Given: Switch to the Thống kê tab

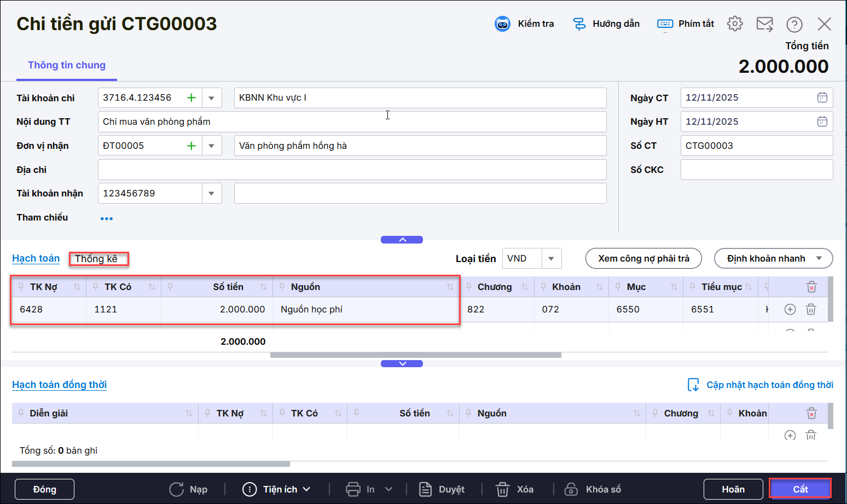Looking at the screenshot, I should tap(96, 259).
